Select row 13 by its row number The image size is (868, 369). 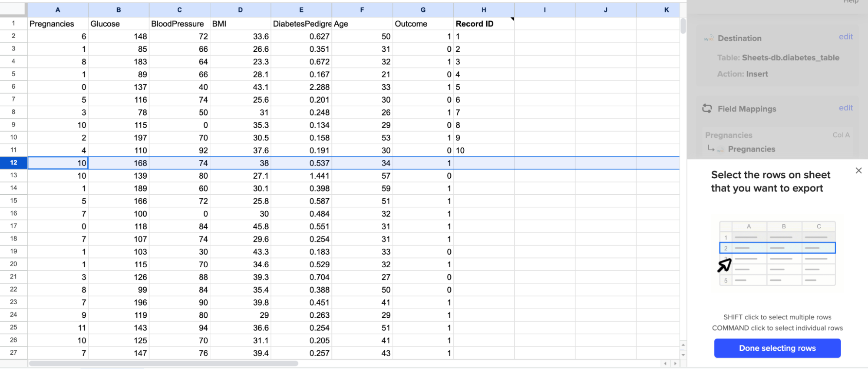pyautogui.click(x=13, y=175)
